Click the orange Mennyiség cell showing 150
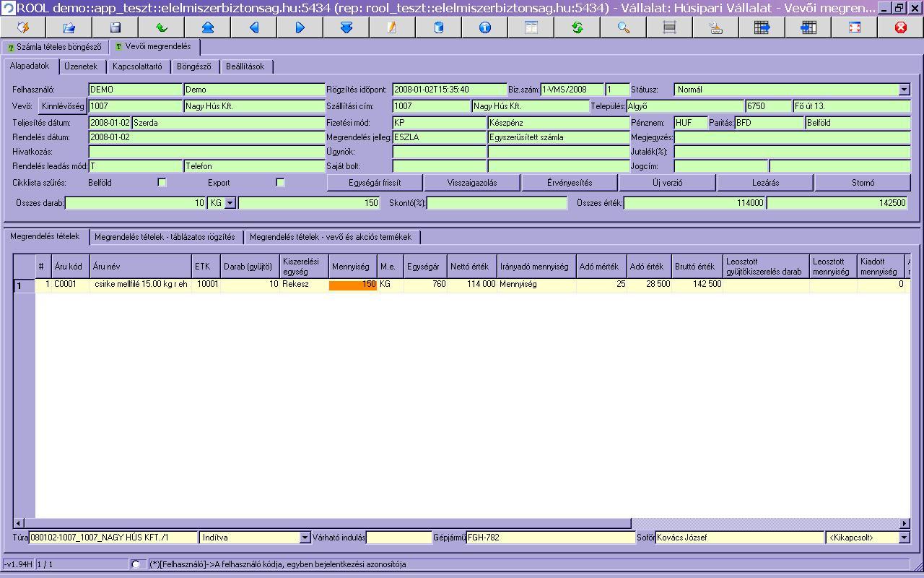Image resolution: width=924 pixels, height=578 pixels. point(353,285)
